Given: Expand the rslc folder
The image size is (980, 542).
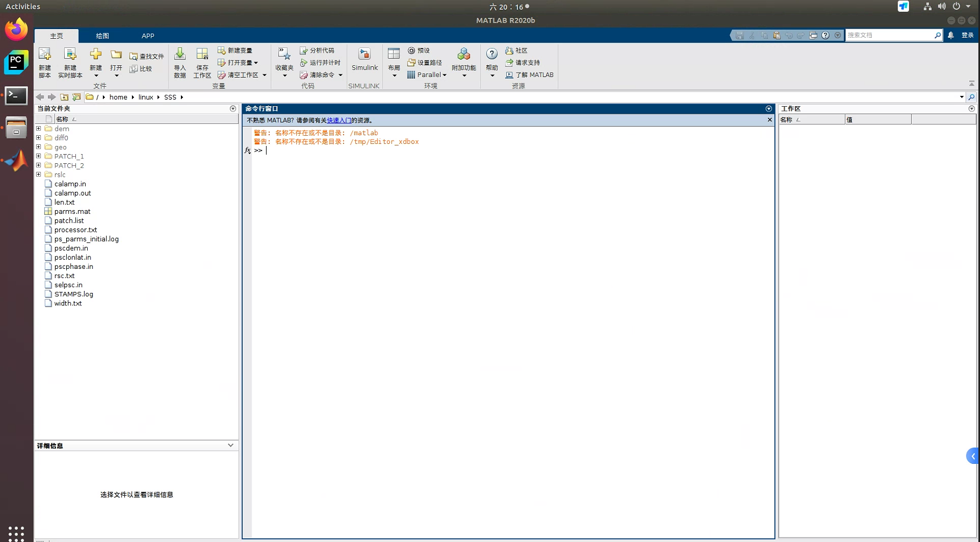Looking at the screenshot, I should (x=39, y=175).
